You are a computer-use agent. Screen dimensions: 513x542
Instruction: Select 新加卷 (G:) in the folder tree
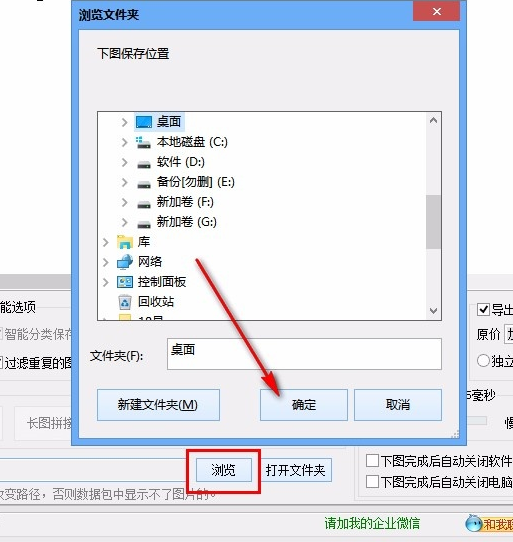coord(186,222)
